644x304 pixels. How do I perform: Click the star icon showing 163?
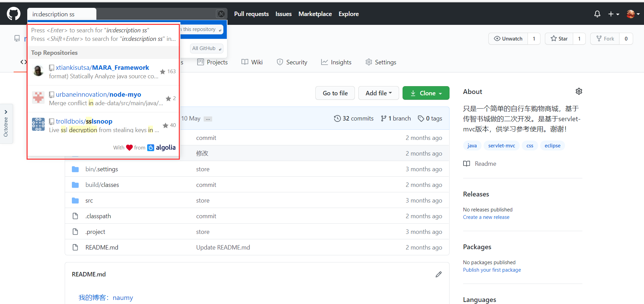[x=162, y=71]
